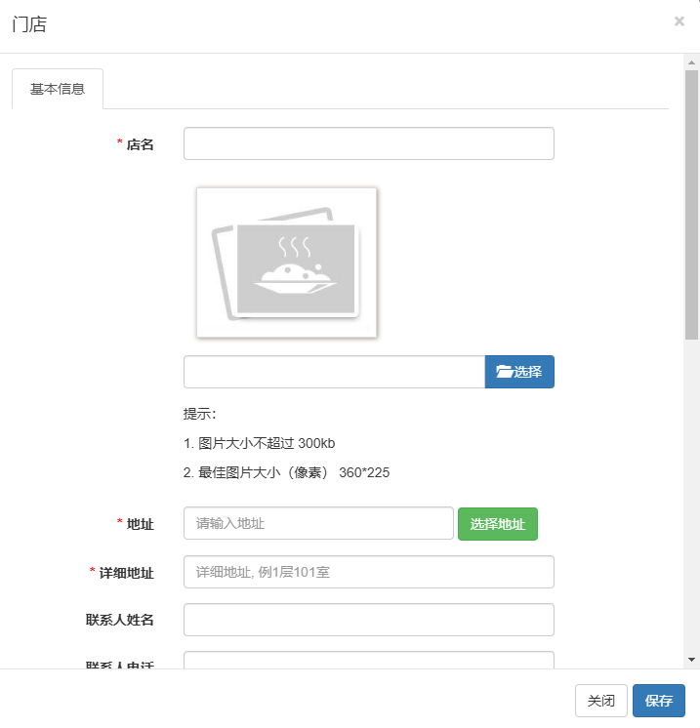The height and width of the screenshot is (728, 700).
Task: Click the image file path text box
Action: click(x=334, y=372)
